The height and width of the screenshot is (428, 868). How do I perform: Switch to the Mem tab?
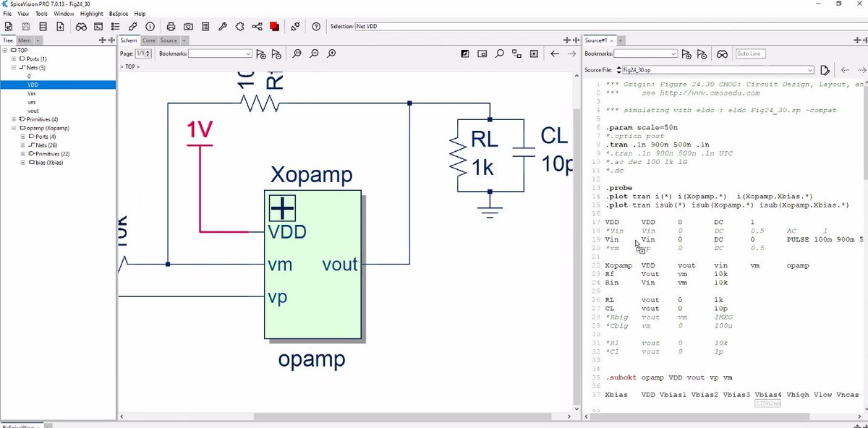(25, 40)
